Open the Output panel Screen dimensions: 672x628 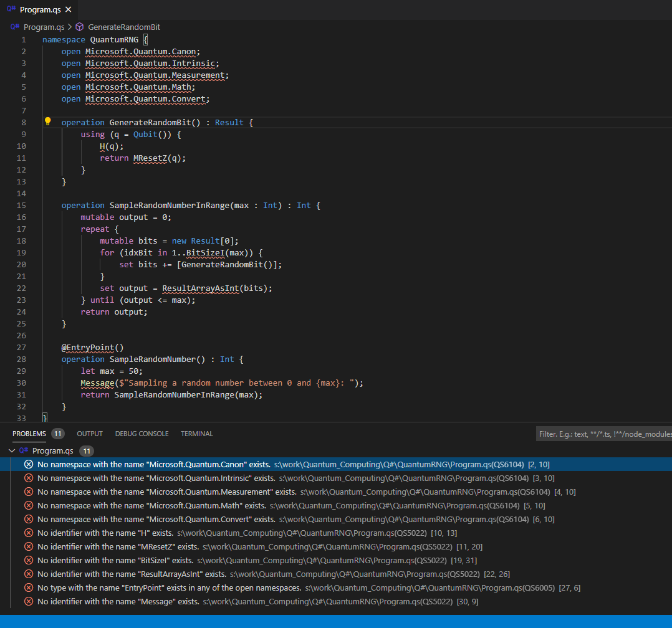pyautogui.click(x=89, y=433)
